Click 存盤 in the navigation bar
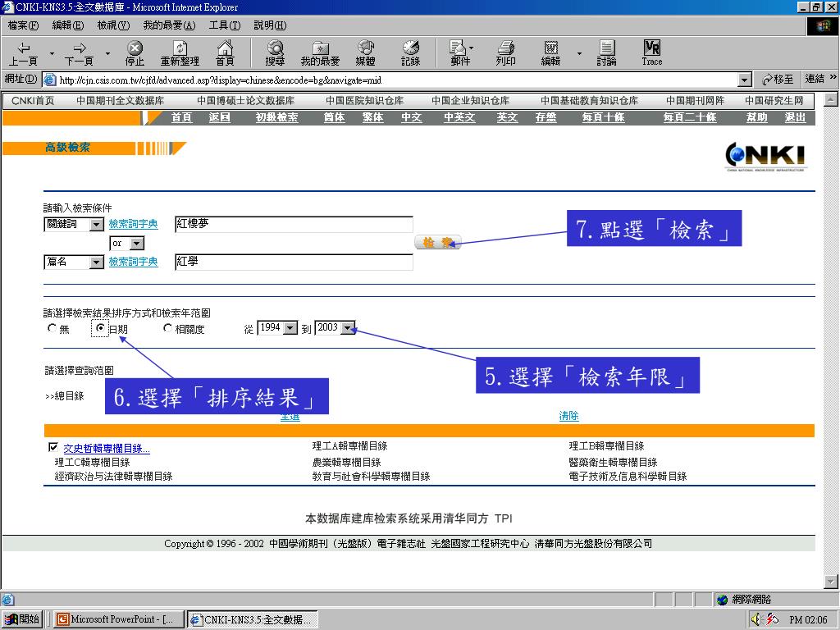This screenshot has height=630, width=840. (x=546, y=117)
